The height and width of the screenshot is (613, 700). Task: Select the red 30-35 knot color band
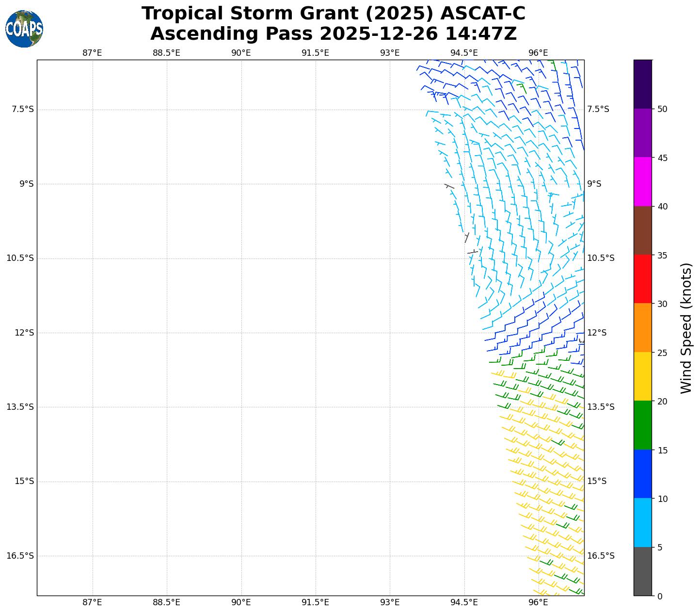tap(643, 279)
